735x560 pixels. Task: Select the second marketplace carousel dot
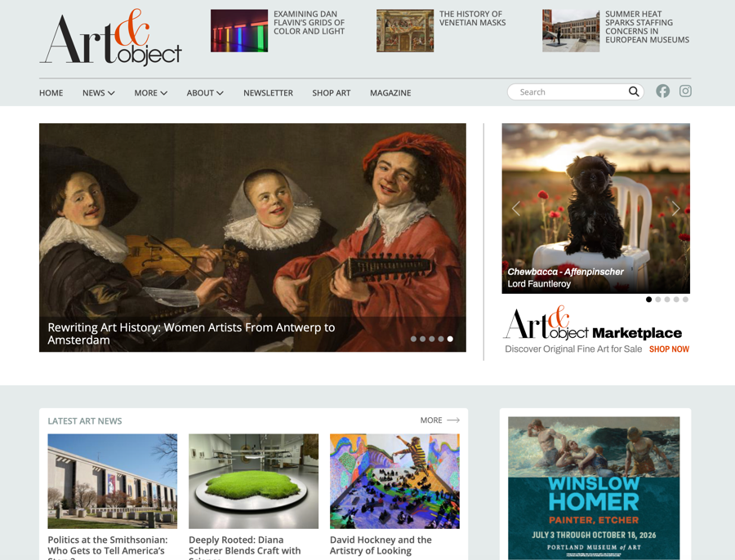pos(658,300)
